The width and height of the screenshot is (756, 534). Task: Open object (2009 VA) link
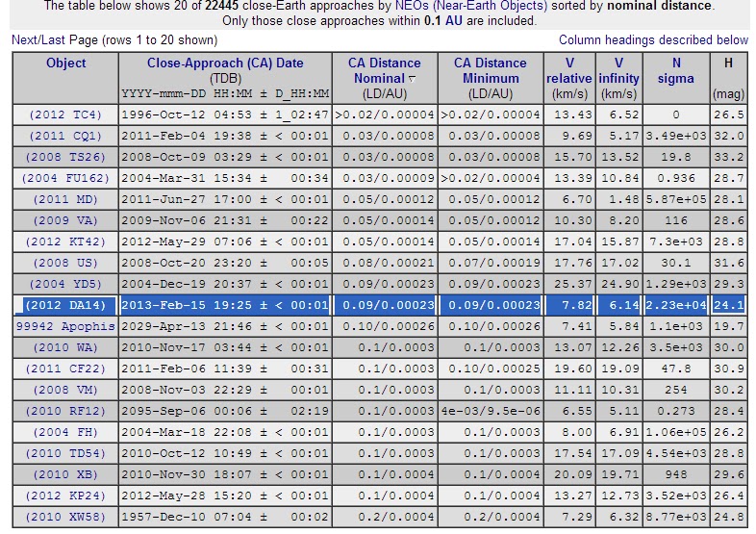[x=65, y=220]
